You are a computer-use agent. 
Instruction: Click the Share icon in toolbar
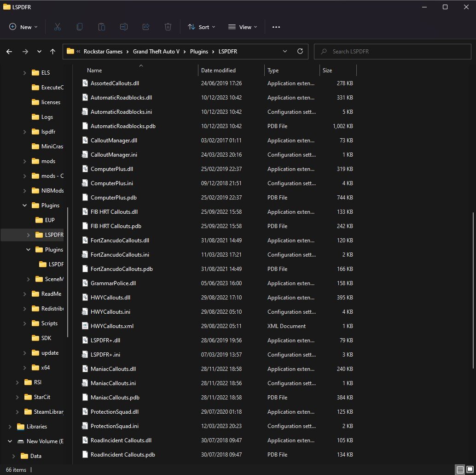[x=146, y=27]
